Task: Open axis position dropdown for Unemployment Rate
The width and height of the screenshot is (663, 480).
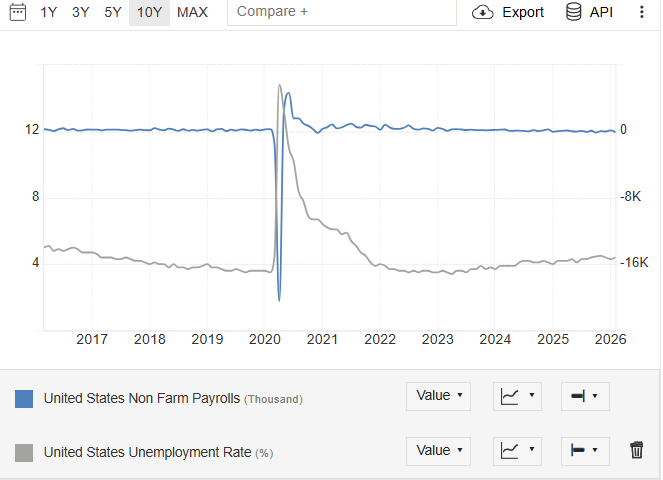Action: coord(585,451)
